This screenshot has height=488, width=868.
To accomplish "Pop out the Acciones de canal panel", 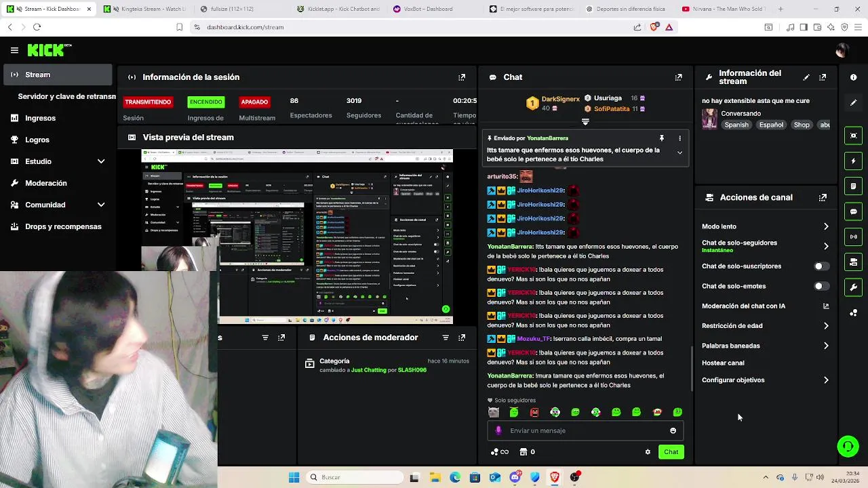I will coord(823,198).
